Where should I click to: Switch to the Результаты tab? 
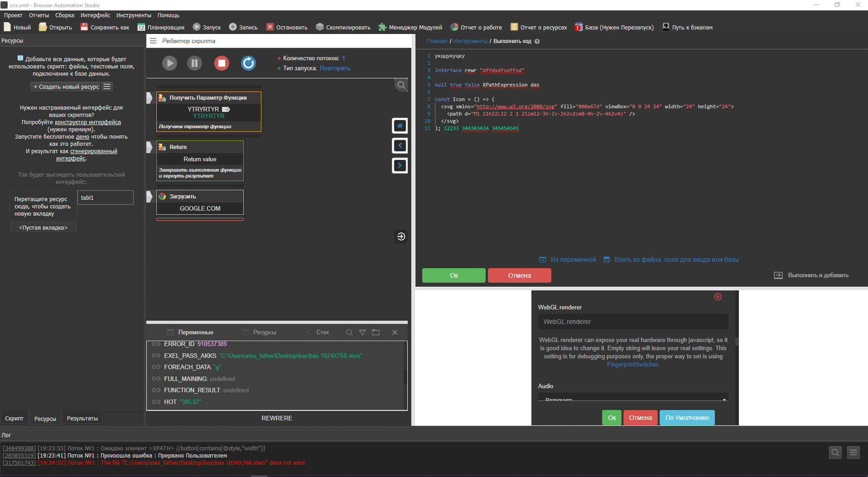click(x=82, y=419)
